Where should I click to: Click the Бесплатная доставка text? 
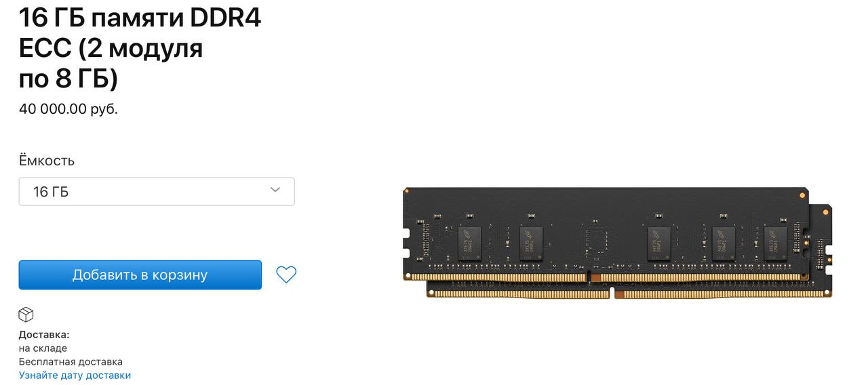pos(71,361)
